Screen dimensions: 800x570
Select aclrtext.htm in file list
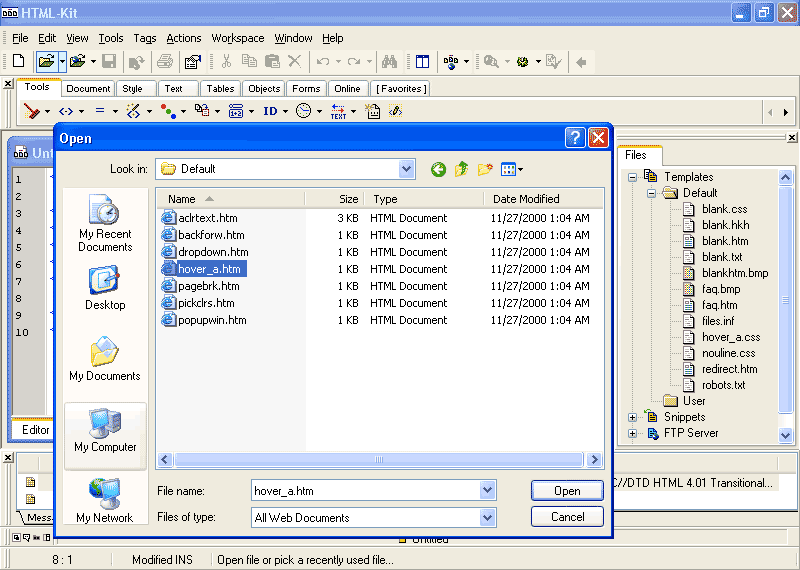tap(199, 218)
